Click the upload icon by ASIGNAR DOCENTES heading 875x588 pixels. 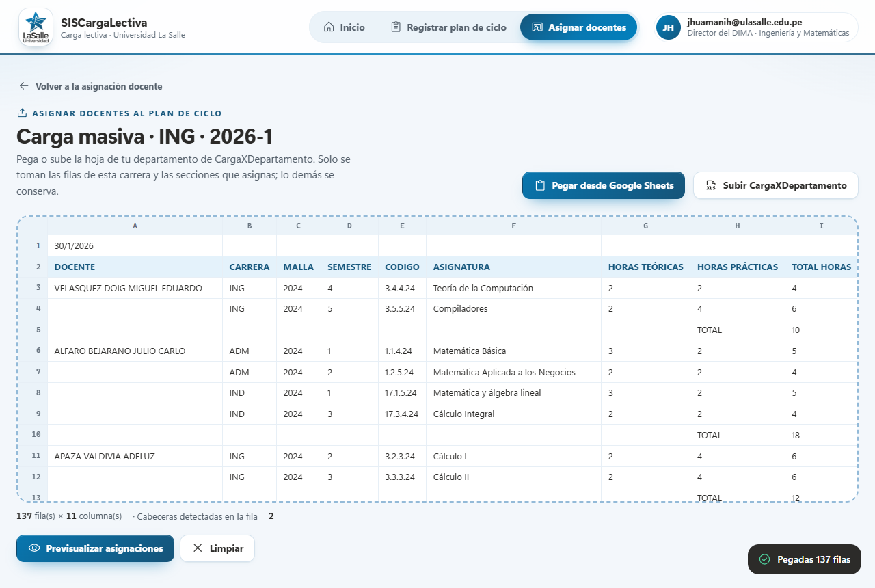(x=22, y=113)
